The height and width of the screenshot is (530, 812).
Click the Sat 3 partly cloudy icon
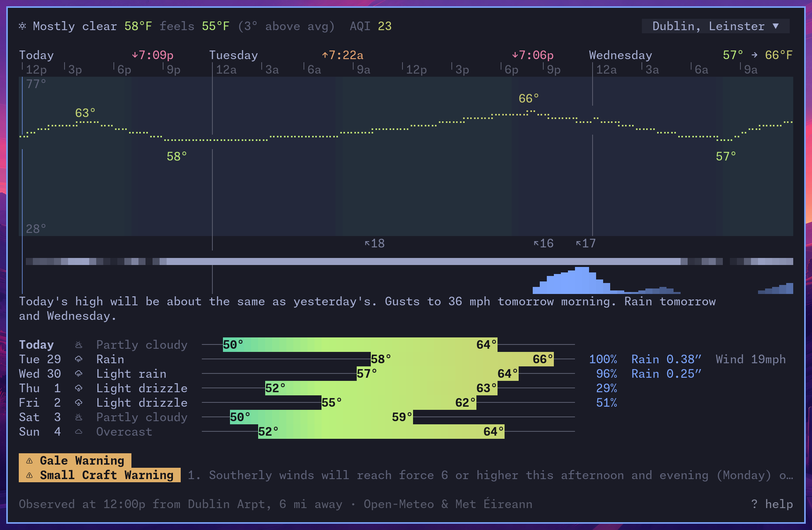click(x=79, y=417)
